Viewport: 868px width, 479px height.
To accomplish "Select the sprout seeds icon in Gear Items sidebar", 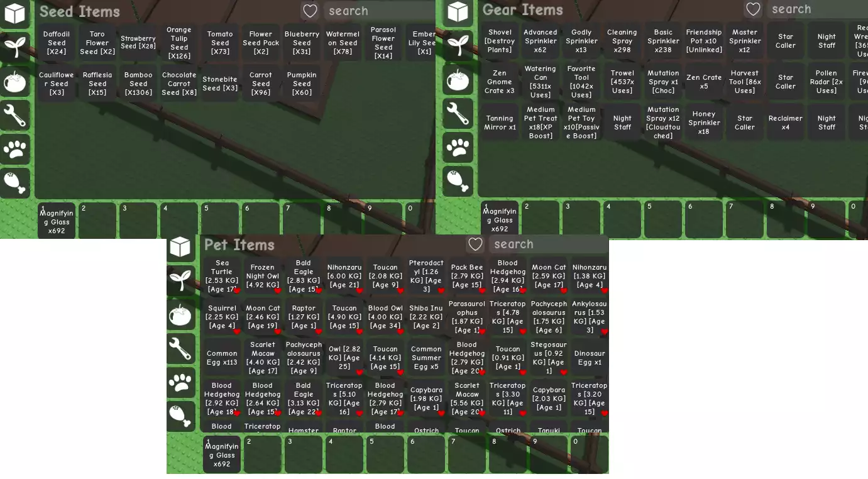I will point(458,45).
